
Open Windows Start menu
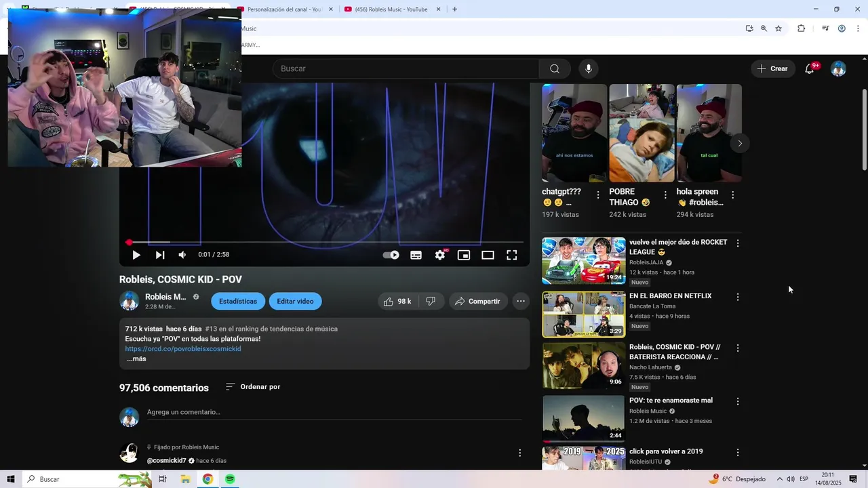coord(11,479)
